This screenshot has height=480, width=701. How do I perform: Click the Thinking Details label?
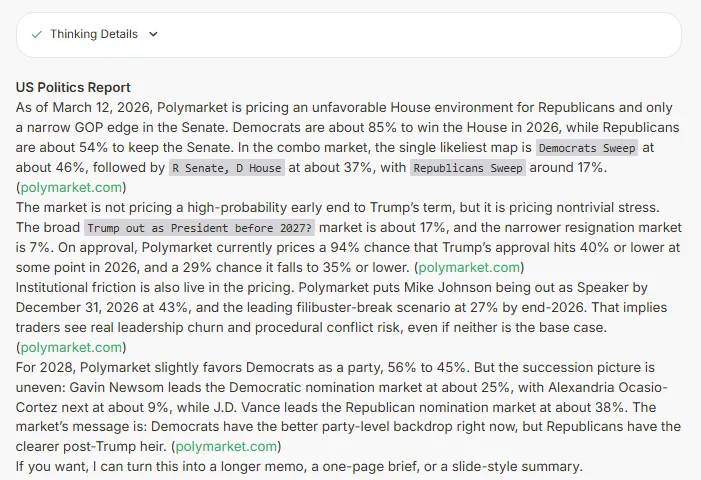coord(94,34)
